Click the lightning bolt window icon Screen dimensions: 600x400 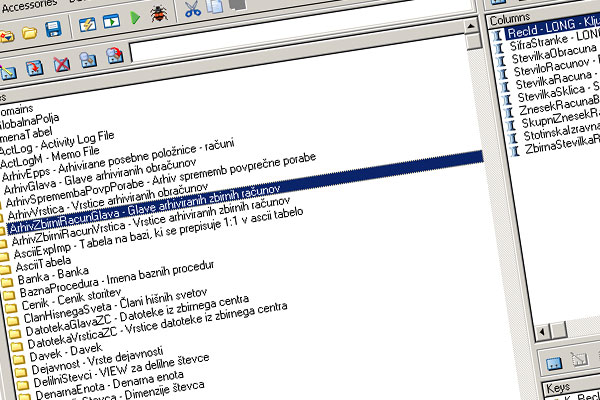coord(87,25)
